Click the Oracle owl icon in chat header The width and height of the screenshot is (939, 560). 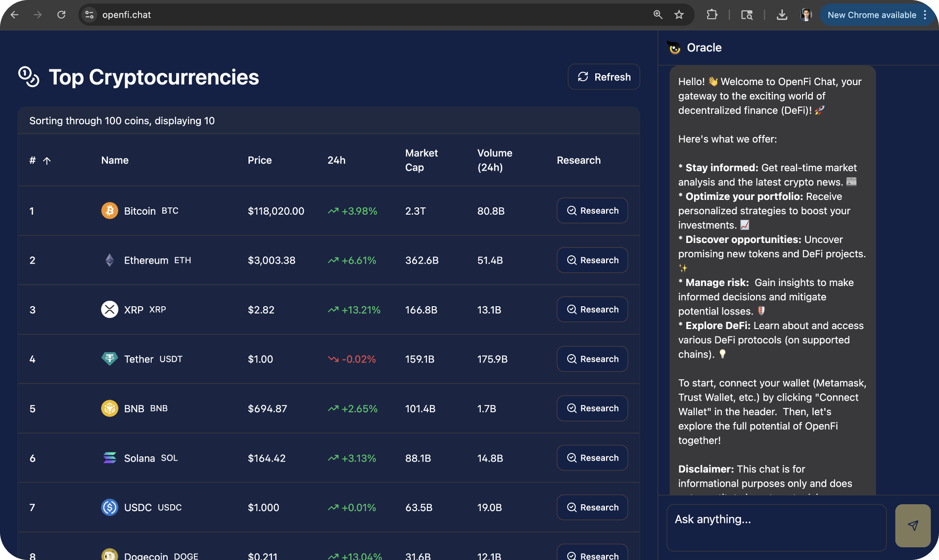click(x=674, y=47)
